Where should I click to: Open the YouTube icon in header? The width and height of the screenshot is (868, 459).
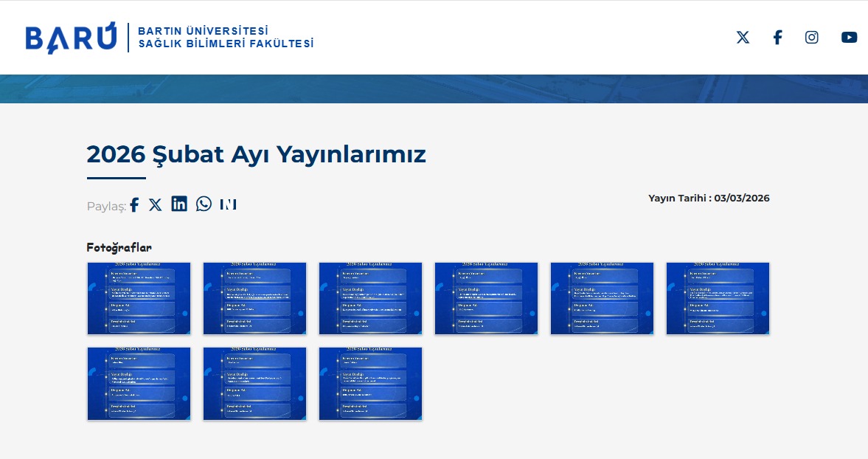point(849,38)
